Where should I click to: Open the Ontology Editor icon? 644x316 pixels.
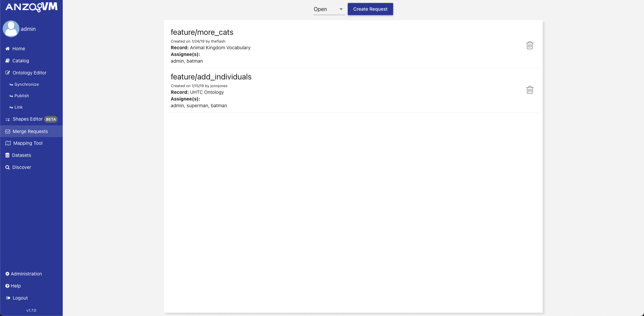[x=7, y=72]
